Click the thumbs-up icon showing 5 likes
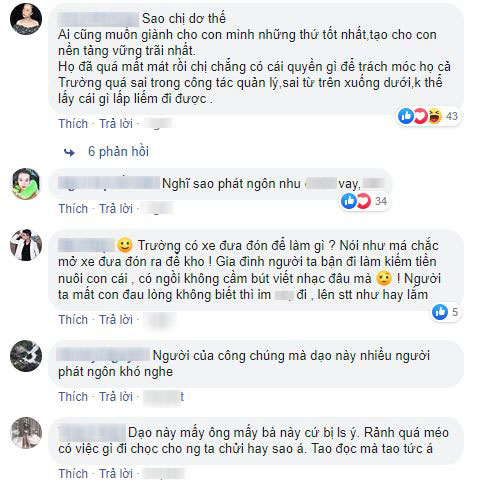The height and width of the screenshot is (485, 498). click(x=440, y=312)
